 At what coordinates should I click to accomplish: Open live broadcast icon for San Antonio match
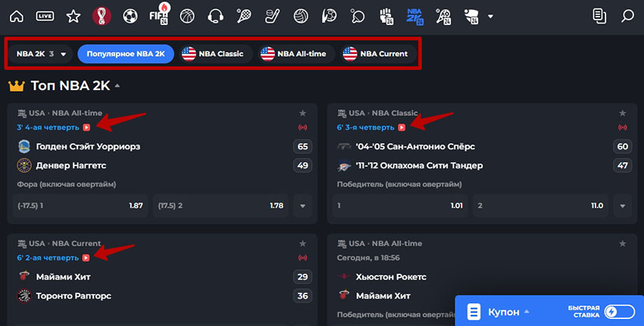623,127
